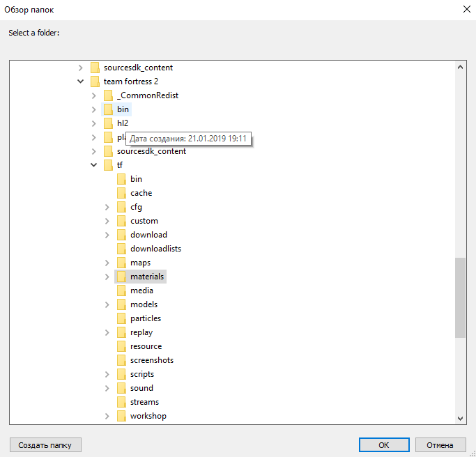Select the team fortress 2 folder name

click(131, 82)
